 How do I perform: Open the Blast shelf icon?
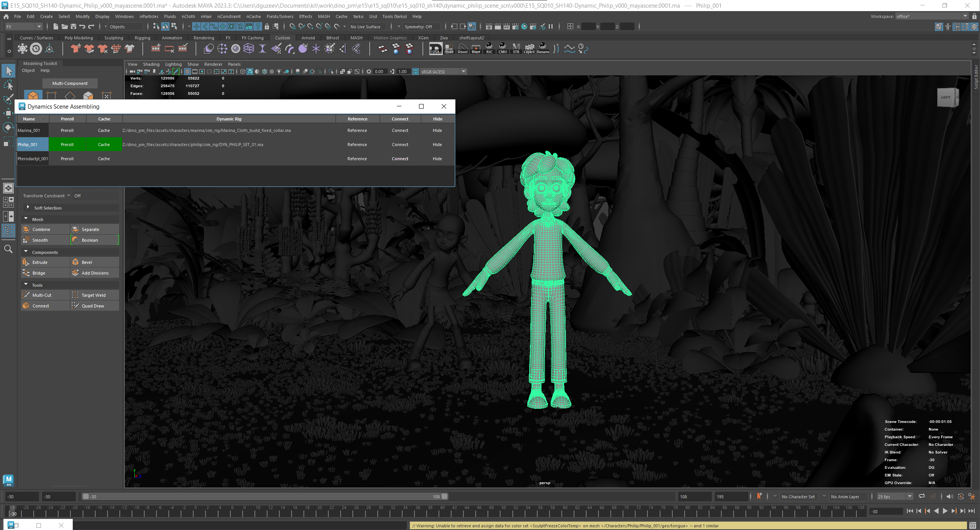click(x=476, y=49)
